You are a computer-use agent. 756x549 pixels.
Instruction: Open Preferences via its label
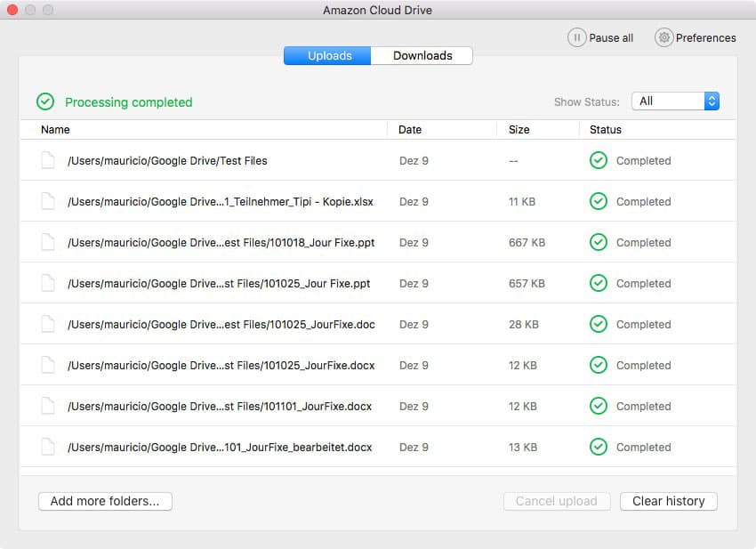coord(706,38)
